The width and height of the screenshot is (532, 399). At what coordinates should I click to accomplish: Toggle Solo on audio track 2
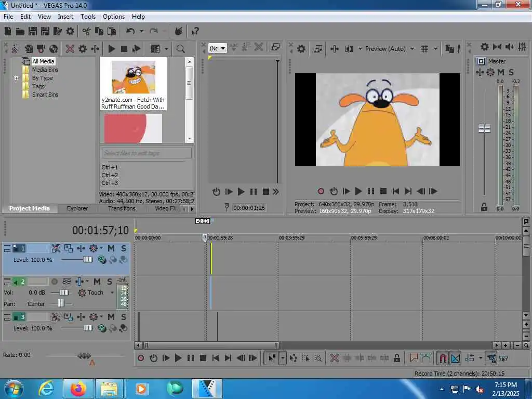[109, 282]
